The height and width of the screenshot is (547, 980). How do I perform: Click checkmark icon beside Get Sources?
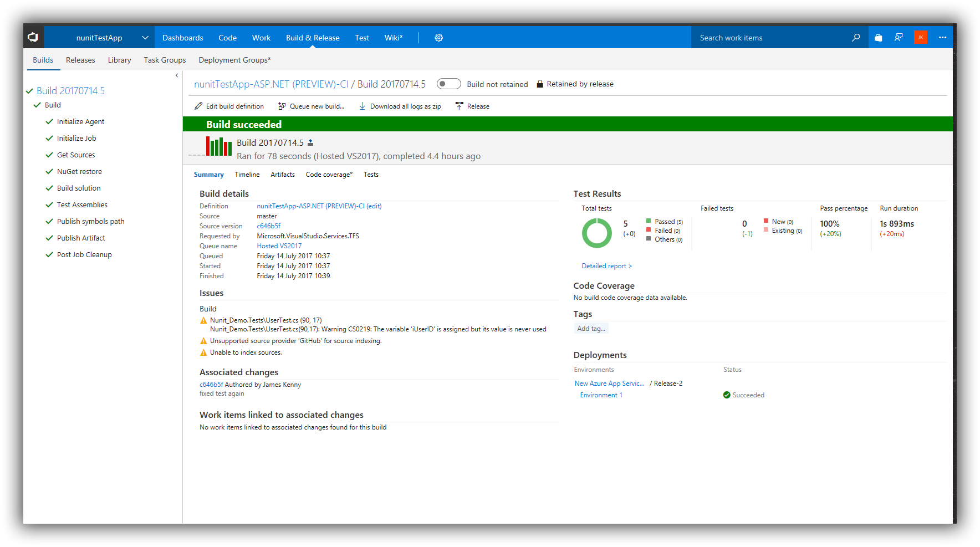tap(49, 155)
